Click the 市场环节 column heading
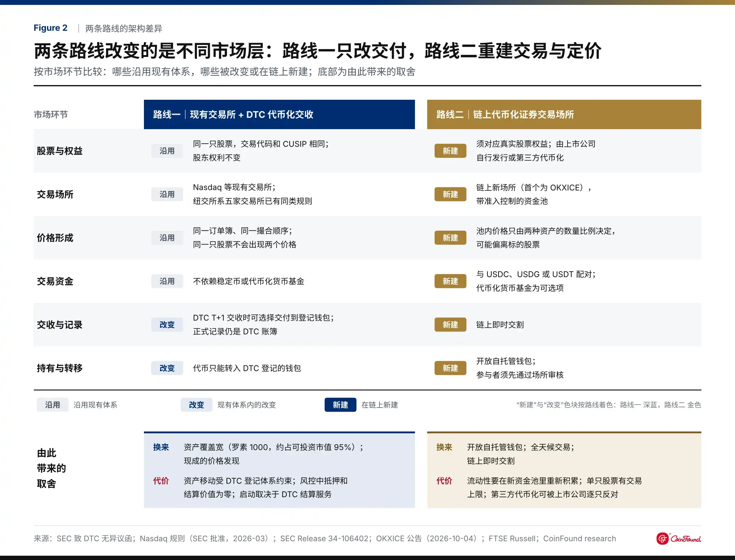The width and height of the screenshot is (735, 560). [51, 114]
